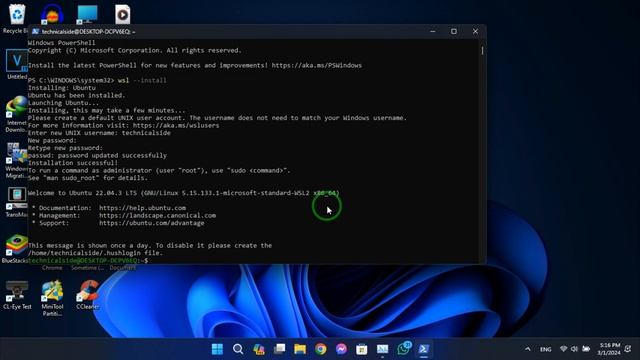Select the media file desktop icon
This screenshot has height=360, width=640.
(122, 14)
